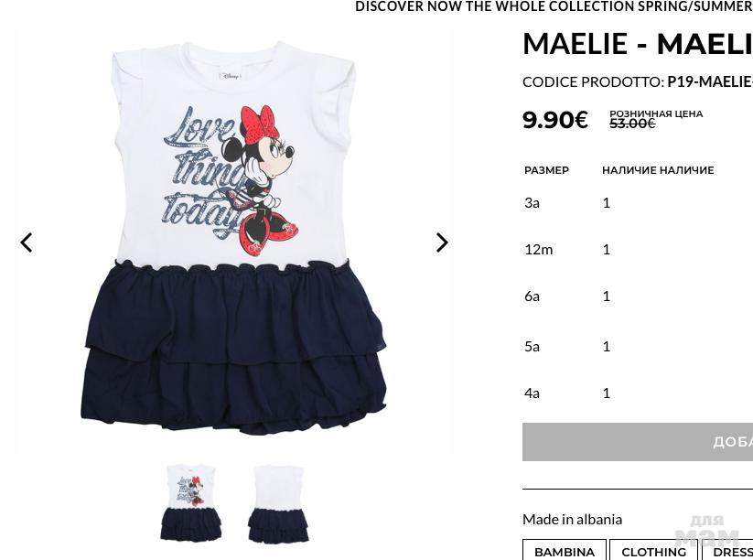Click the crossed-out 53.00€ retail price
Image resolution: width=753 pixels, height=560 pixels.
point(632,124)
